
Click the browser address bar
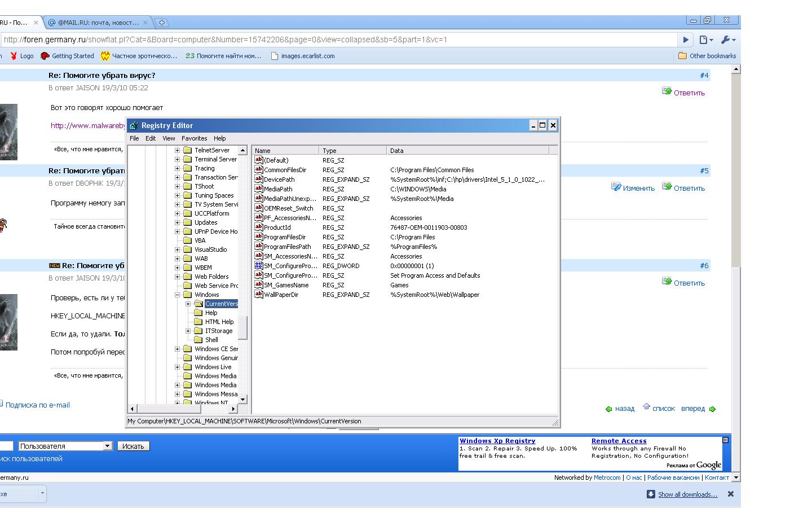point(338,40)
